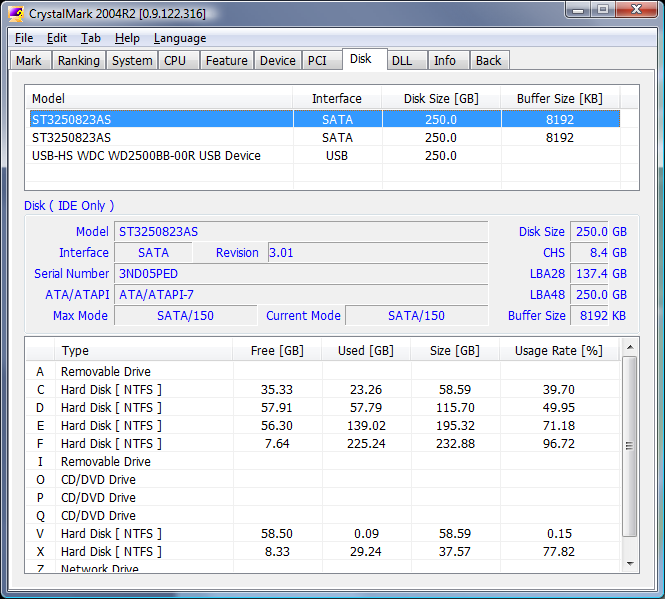The width and height of the screenshot is (665, 599).
Task: Select the USB-HS WDC WD2500BB-00R USB Device row
Action: [x=325, y=156]
